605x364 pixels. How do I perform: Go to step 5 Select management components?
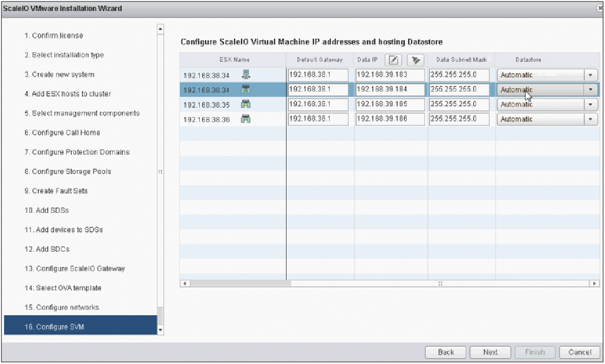(x=82, y=113)
